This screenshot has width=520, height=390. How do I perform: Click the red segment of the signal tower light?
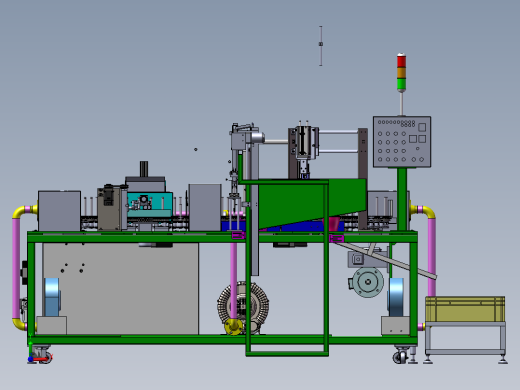[x=401, y=61]
